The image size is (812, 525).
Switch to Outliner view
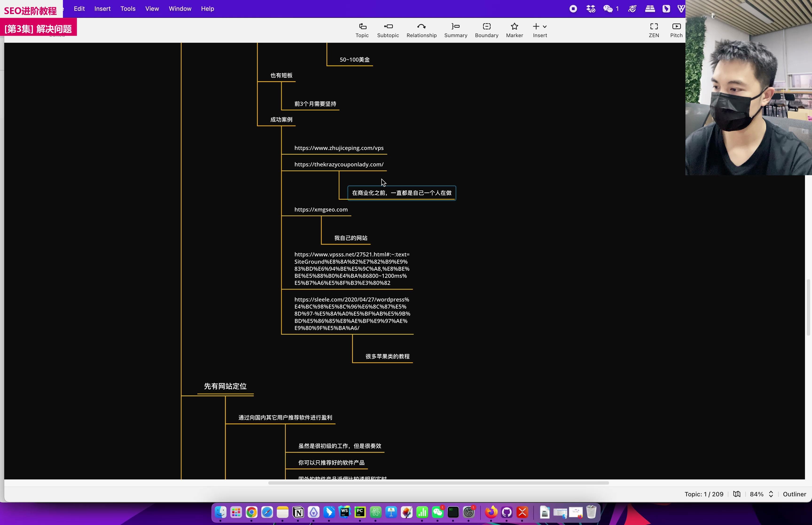[x=794, y=494]
